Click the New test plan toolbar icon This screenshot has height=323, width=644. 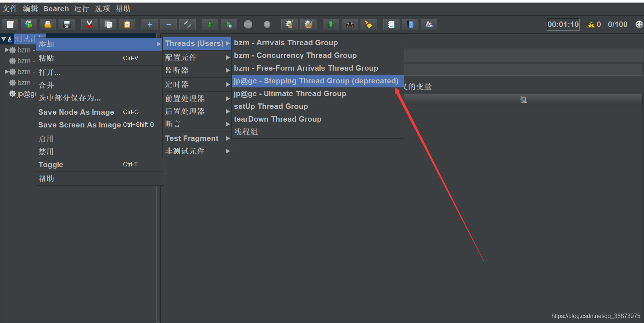10,24
